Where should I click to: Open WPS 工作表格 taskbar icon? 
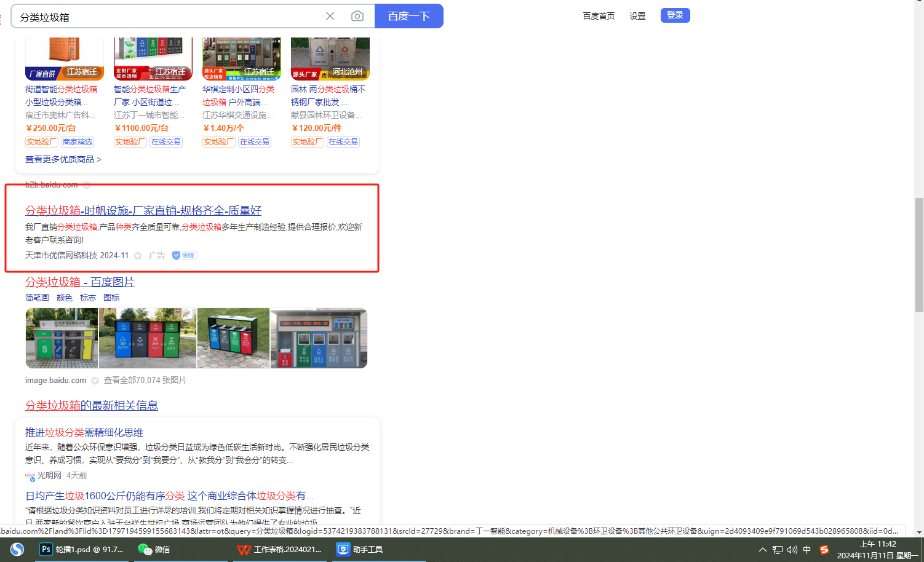(280, 549)
